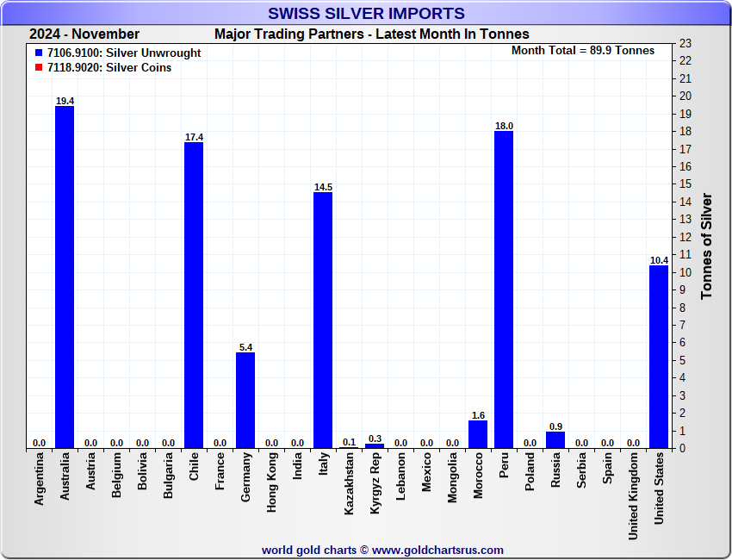Click the Russia axis label

pyautogui.click(x=555, y=470)
